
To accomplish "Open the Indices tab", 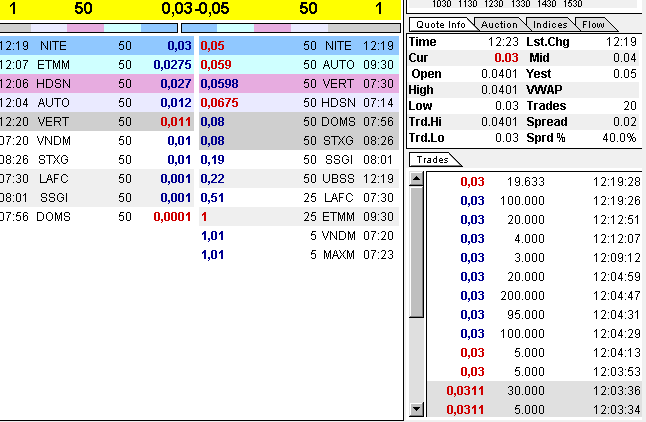I will (x=549, y=24).
